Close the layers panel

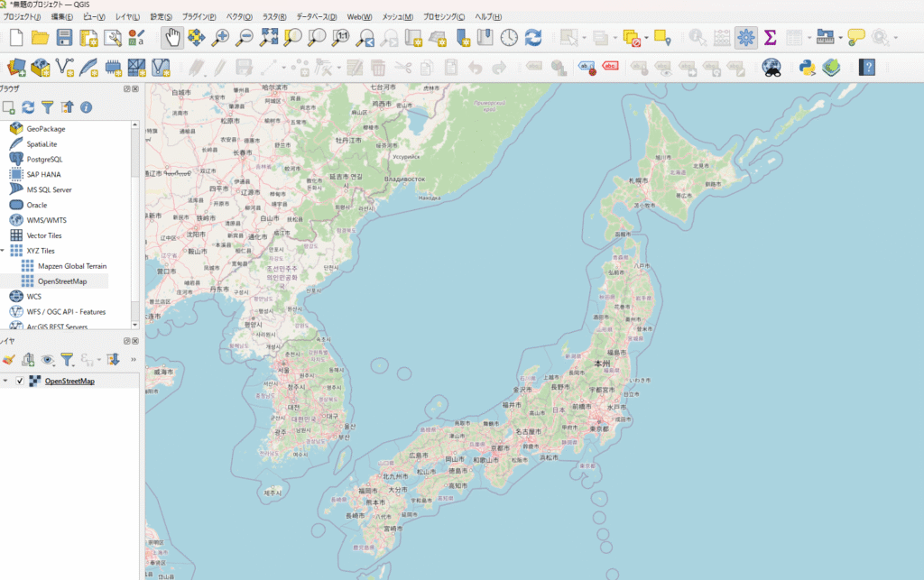pos(135,341)
